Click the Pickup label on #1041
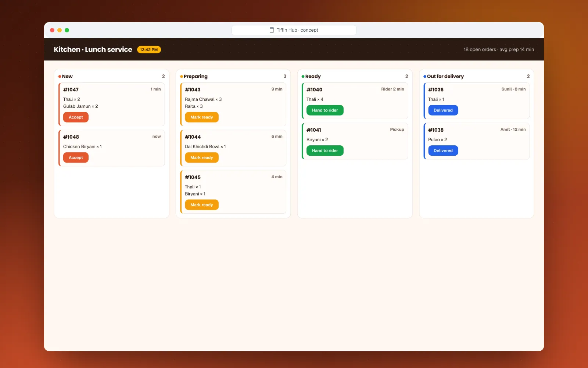The width and height of the screenshot is (588, 368). pyautogui.click(x=397, y=130)
